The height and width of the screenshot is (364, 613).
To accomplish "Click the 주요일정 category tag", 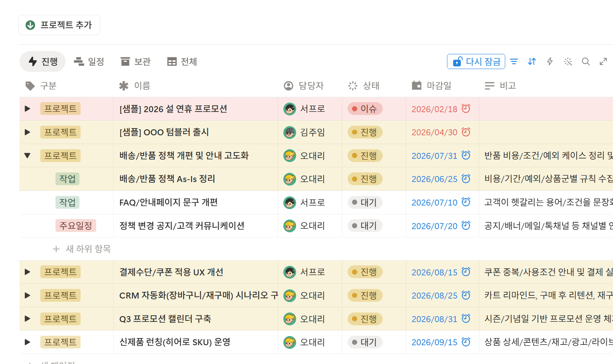I will click(76, 226).
